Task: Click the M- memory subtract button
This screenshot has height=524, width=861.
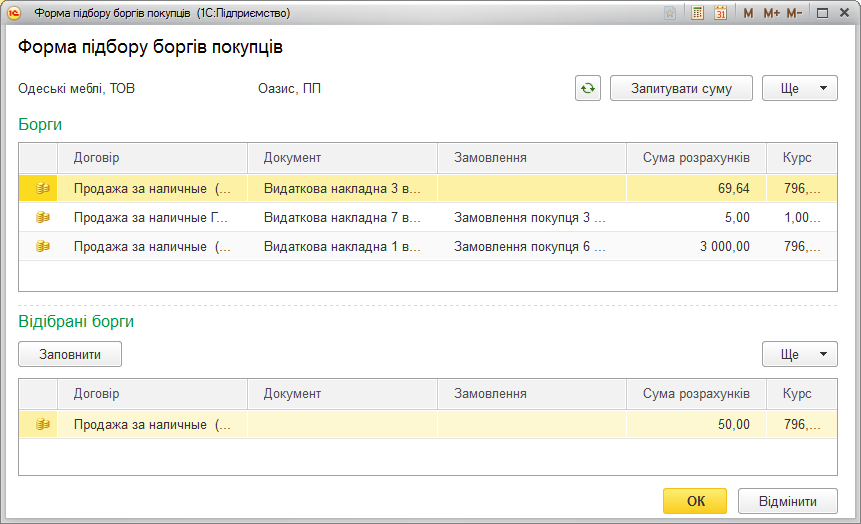Action: [794, 13]
